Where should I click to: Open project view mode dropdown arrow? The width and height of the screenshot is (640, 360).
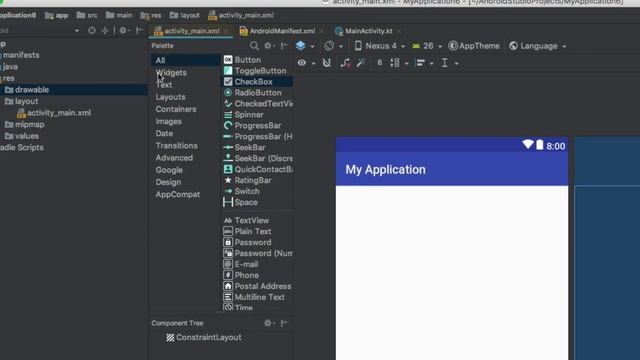click(76, 31)
